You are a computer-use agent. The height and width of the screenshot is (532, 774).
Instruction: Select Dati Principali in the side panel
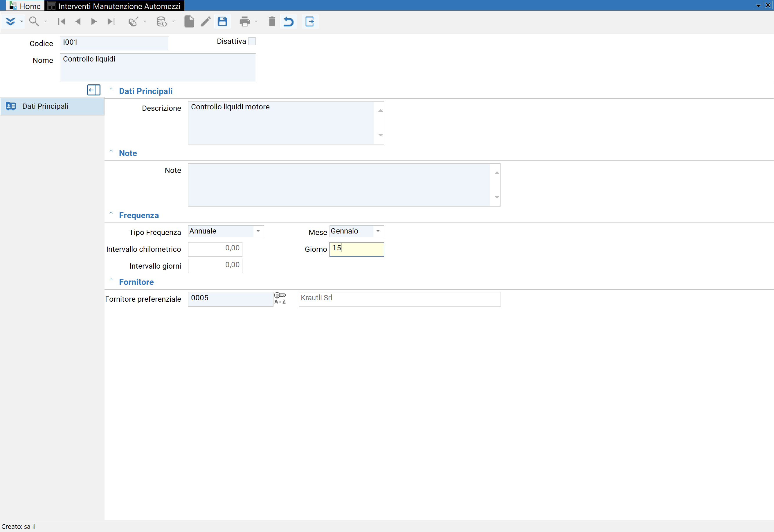52,106
